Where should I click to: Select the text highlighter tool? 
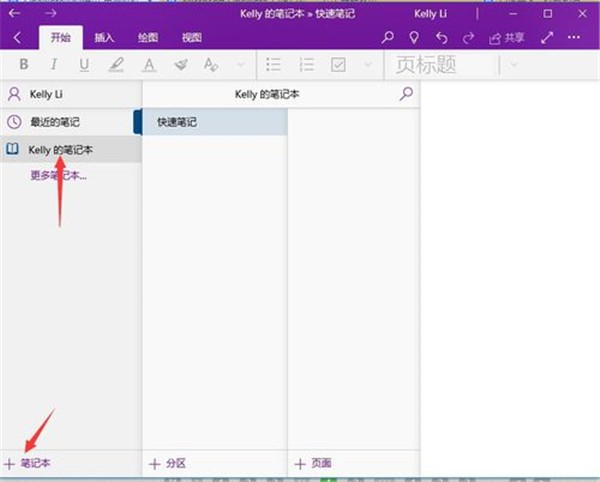click(116, 64)
